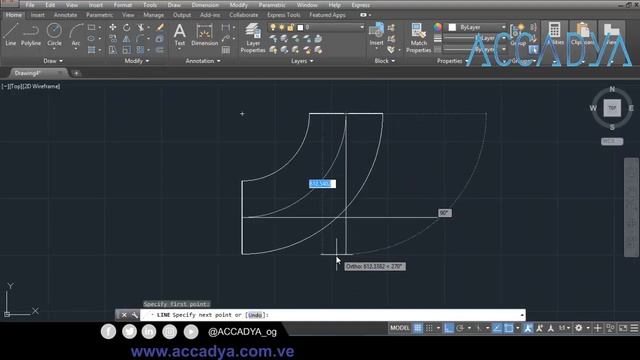Open the Utilities calculator panel

(554, 33)
